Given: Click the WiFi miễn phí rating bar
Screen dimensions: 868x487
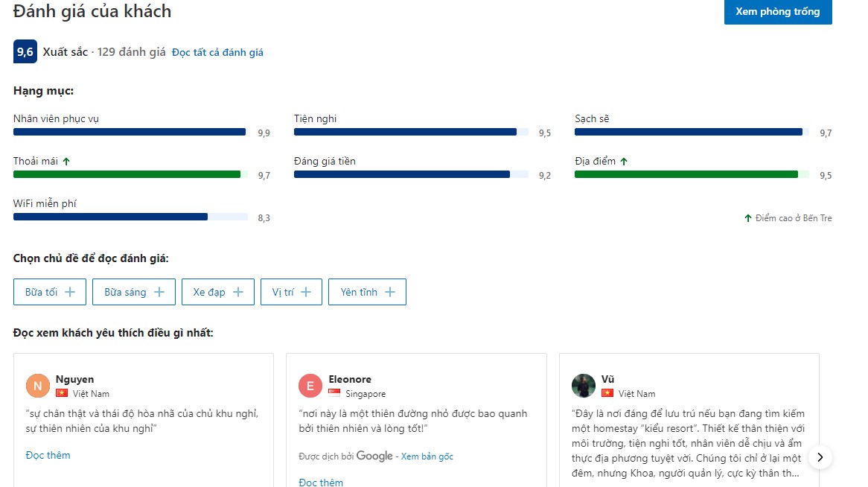Looking at the screenshot, I should pos(130,217).
